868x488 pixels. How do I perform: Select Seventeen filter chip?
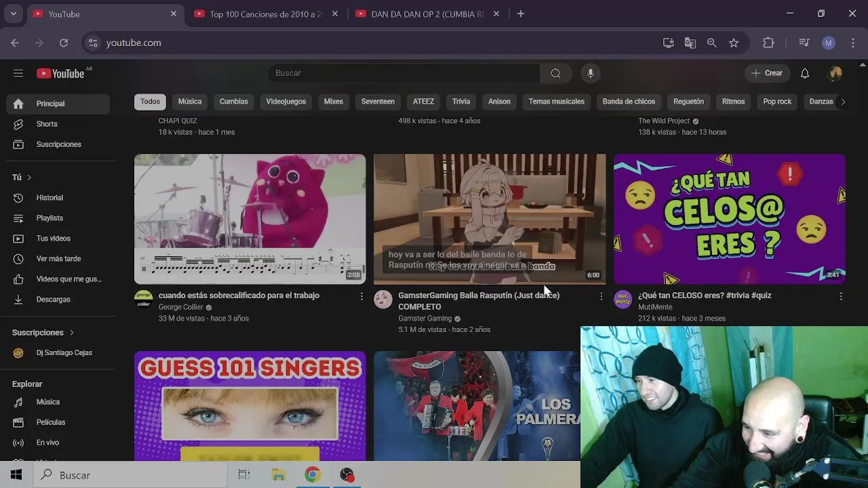[x=378, y=102]
